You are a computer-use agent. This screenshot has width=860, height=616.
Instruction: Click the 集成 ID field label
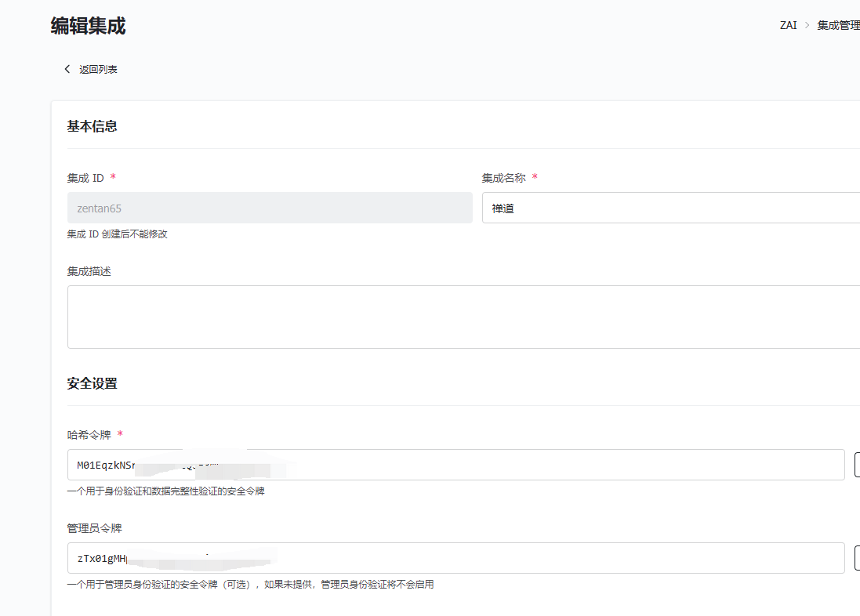point(85,178)
